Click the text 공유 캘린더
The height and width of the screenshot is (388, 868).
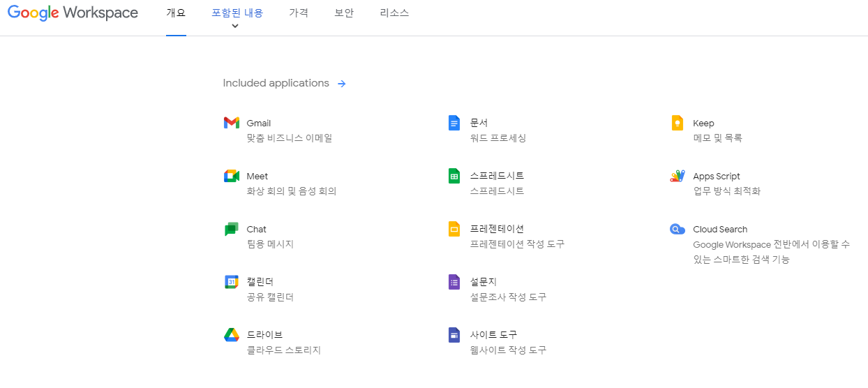270,297
